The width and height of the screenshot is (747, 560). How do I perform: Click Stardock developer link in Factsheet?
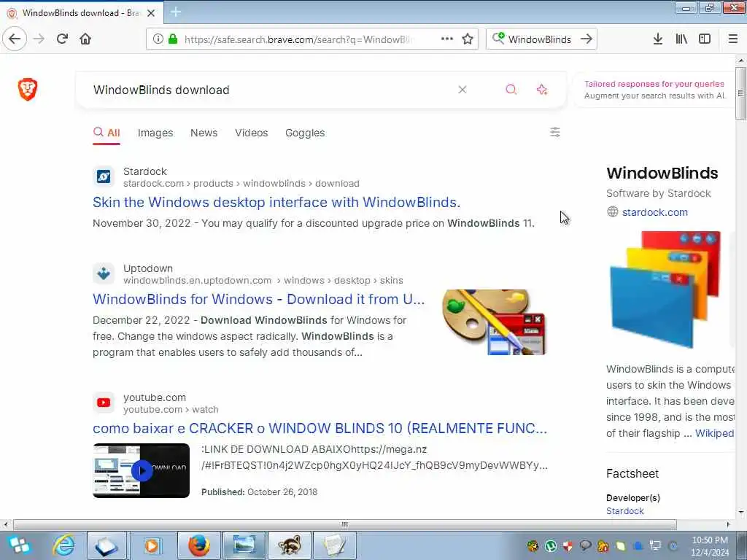coord(625,511)
